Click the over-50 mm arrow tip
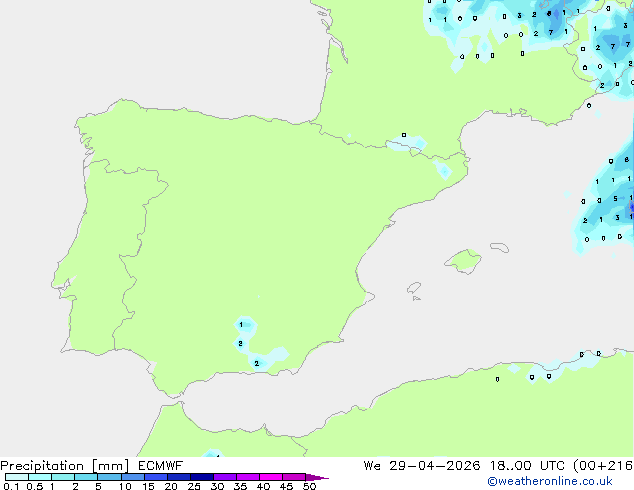 pyautogui.click(x=317, y=477)
